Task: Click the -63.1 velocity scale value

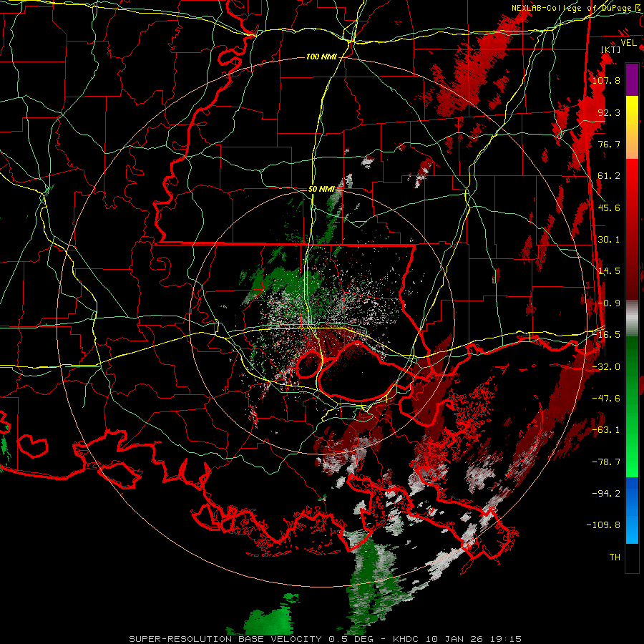Action: (606, 429)
